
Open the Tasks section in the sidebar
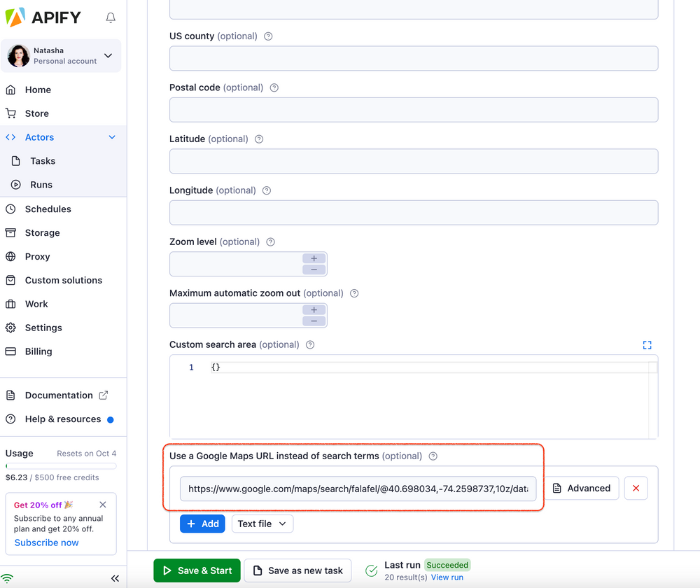click(41, 160)
